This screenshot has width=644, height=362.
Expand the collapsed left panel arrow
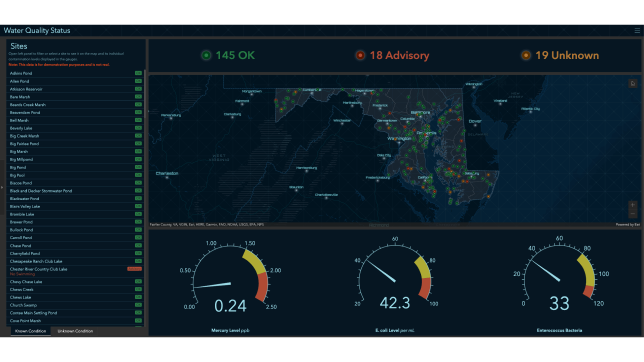pyautogui.click(x=2, y=187)
